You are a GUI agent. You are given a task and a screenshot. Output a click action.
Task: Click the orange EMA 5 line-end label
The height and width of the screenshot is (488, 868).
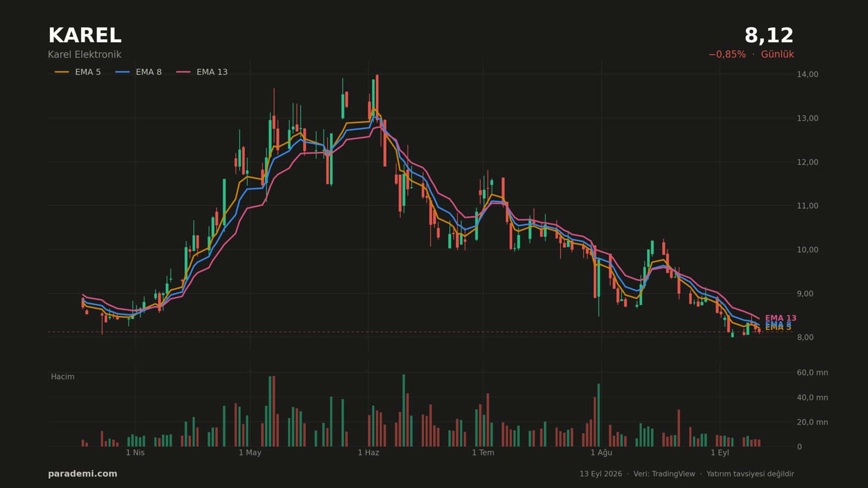778,328
